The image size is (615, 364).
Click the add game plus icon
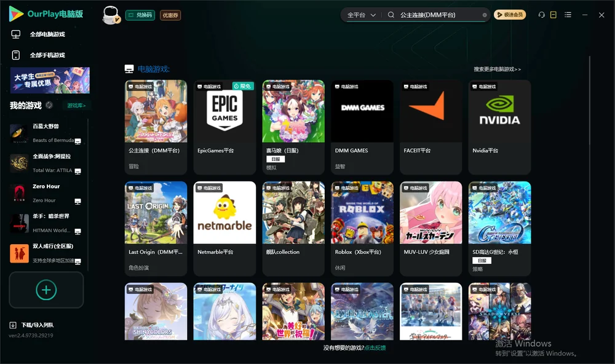pyautogui.click(x=46, y=290)
